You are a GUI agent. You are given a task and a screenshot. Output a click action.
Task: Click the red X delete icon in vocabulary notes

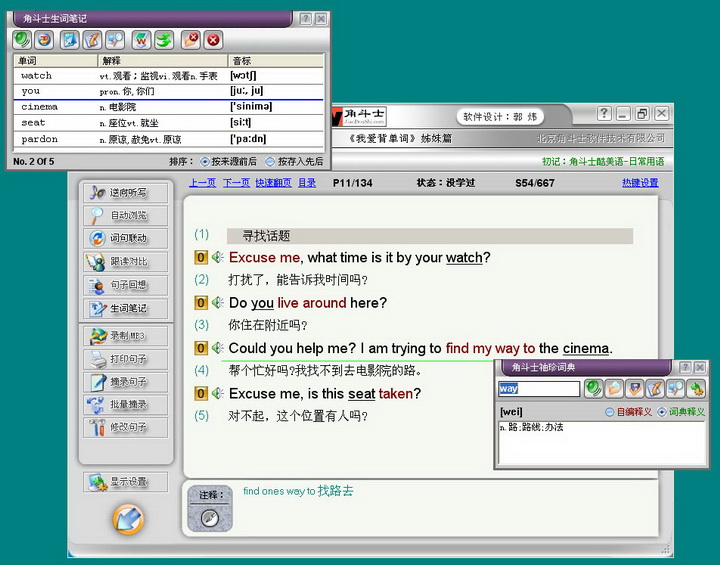click(213, 40)
